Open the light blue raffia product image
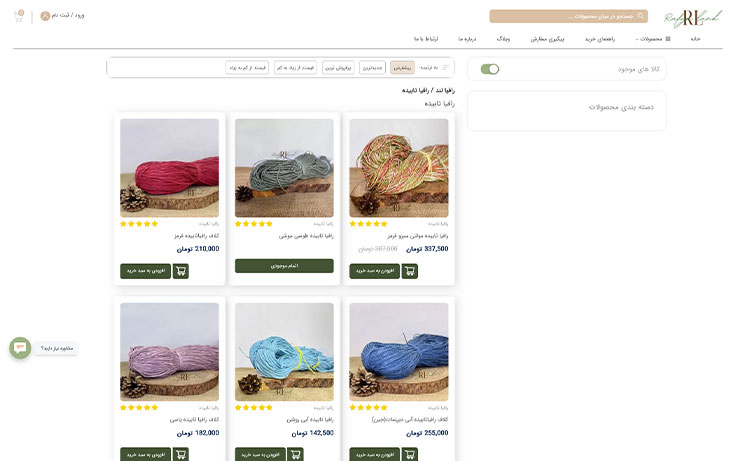Viewport: 735px width, 461px height. pyautogui.click(x=284, y=352)
